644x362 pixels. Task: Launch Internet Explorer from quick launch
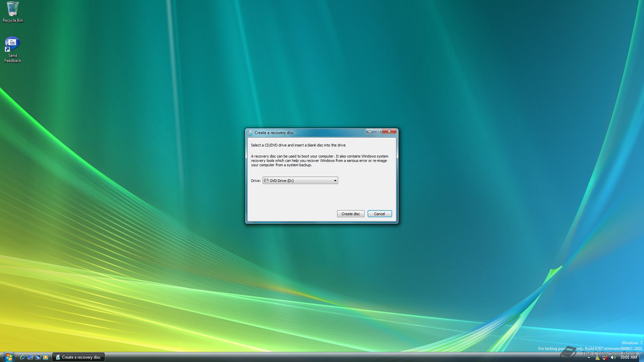tap(22, 357)
